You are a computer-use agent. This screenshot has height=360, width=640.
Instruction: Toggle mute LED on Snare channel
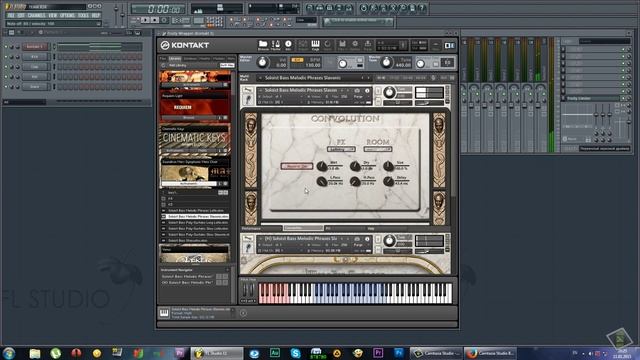(x=6, y=87)
